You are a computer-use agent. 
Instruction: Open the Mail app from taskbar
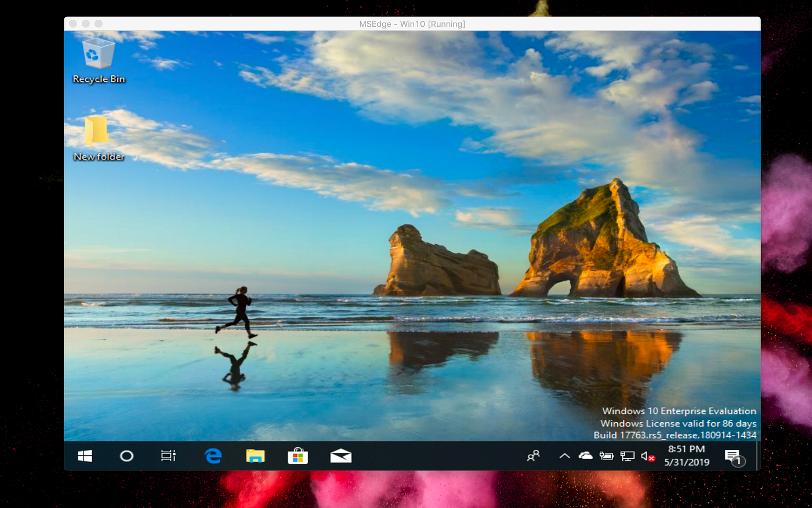coord(340,456)
